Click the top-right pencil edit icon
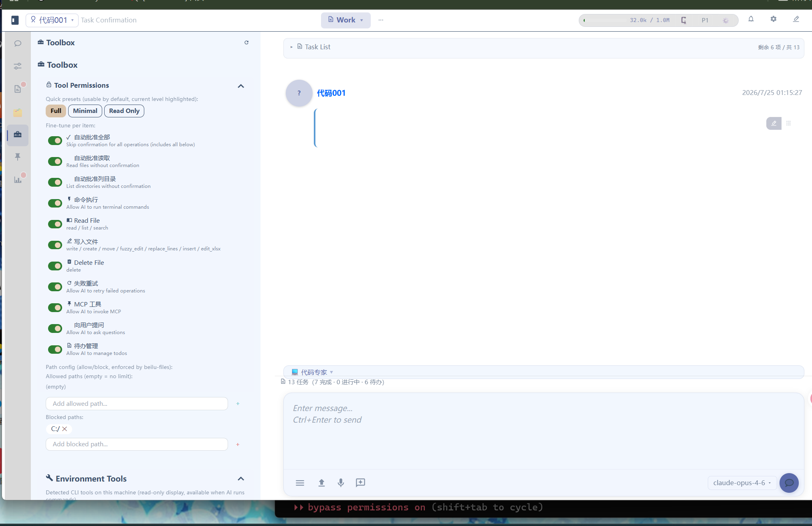This screenshot has height=526, width=812. tap(796, 19)
